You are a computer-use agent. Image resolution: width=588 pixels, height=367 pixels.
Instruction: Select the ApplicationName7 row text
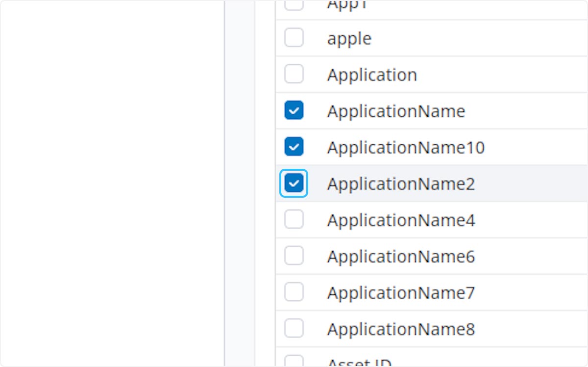(x=401, y=293)
